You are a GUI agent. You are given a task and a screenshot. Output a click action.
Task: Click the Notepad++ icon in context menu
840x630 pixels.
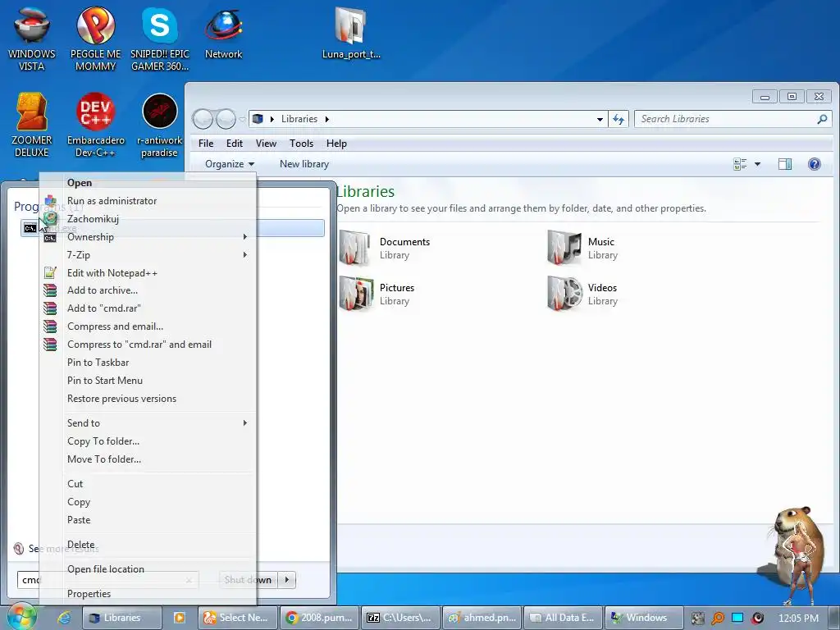coord(50,272)
